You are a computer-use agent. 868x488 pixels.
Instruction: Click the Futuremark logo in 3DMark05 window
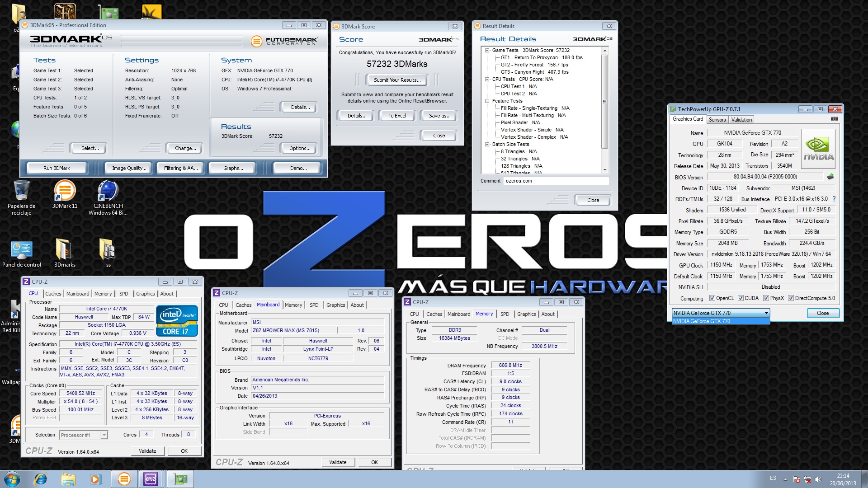click(x=285, y=41)
